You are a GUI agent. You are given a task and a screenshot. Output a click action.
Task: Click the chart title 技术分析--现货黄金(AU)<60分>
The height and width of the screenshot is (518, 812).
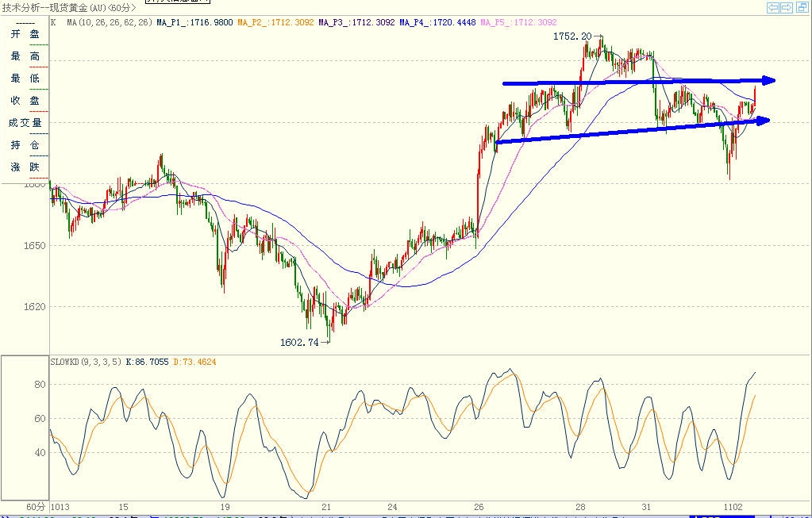click(69, 8)
